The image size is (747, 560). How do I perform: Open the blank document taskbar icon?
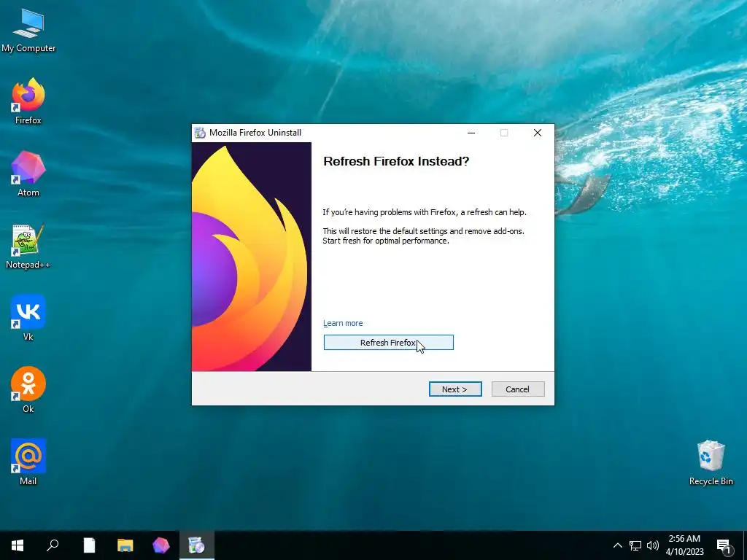tap(89, 545)
